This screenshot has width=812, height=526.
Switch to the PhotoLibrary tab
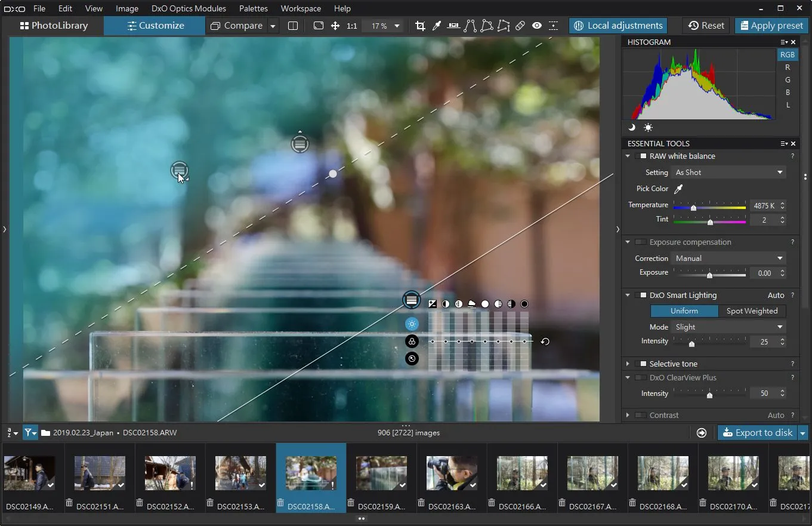[x=54, y=26]
